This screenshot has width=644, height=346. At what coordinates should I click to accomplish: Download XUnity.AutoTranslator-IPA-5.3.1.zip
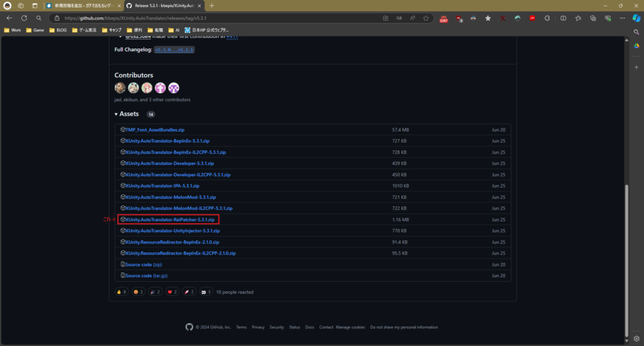(162, 186)
